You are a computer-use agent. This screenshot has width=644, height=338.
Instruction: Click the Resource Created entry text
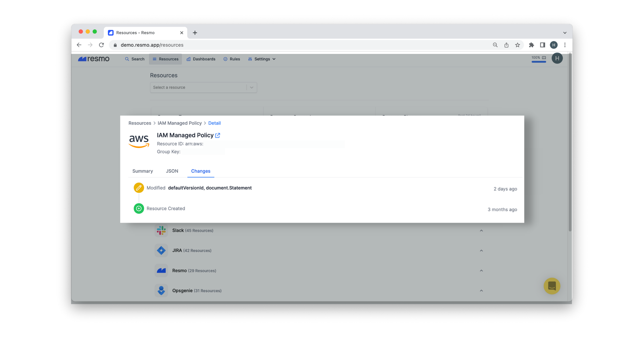(166, 208)
